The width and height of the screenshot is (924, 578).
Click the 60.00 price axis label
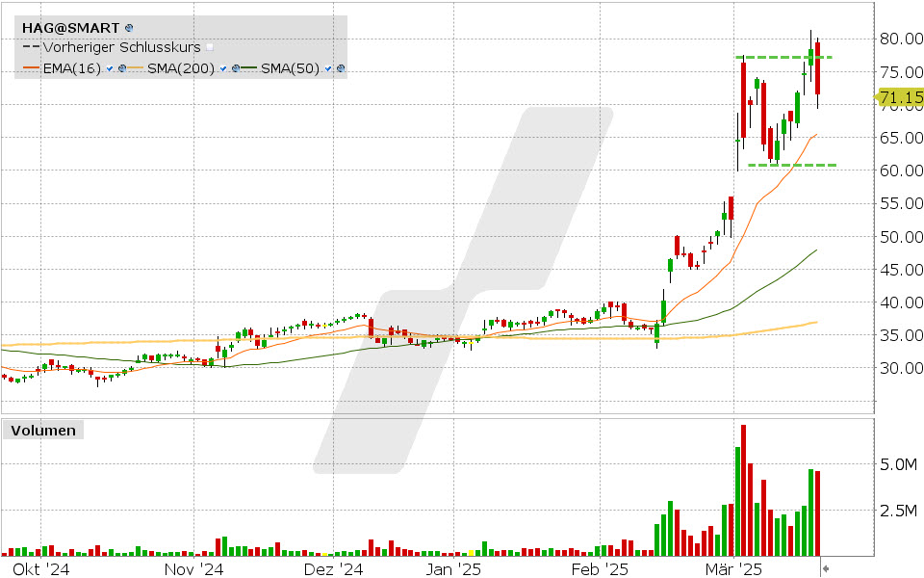click(x=901, y=171)
